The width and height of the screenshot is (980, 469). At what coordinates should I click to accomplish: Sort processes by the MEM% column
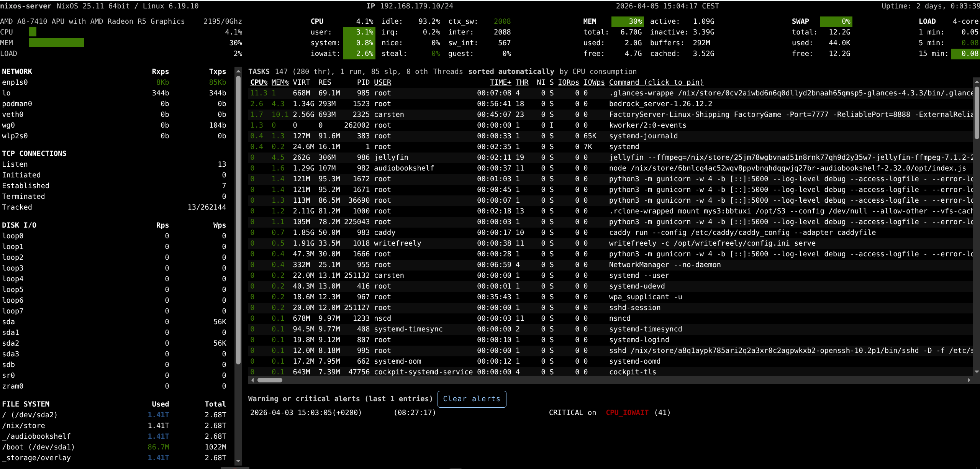(280, 82)
